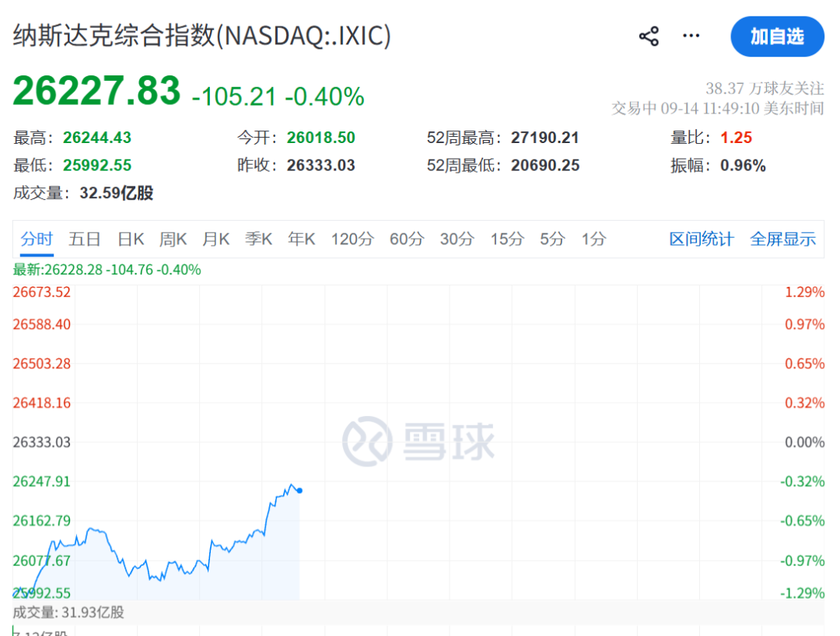The image size is (840, 636).
Task: Click the -0.65% right axis label
Action: point(802,520)
